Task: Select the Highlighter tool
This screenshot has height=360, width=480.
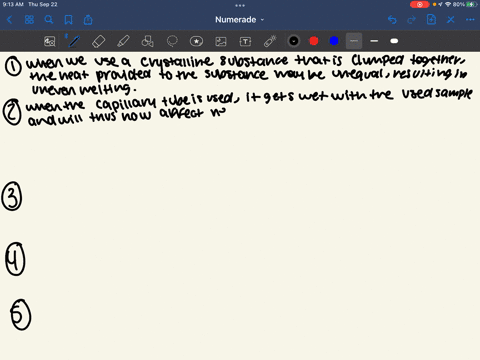Action: (x=123, y=41)
